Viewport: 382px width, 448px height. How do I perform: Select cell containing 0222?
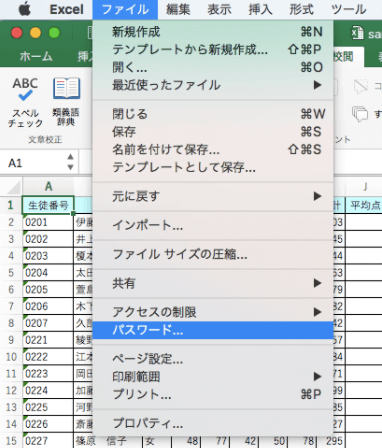[48, 357]
